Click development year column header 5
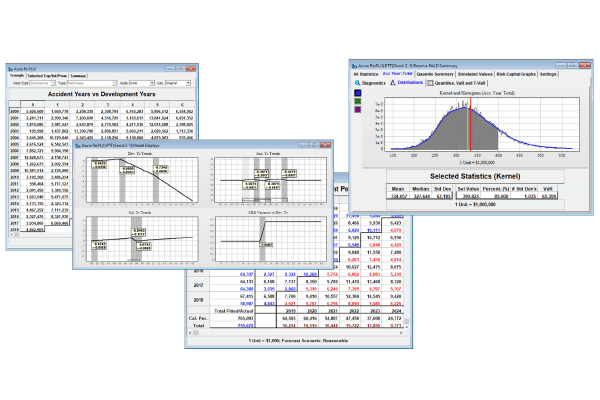This screenshot has width=600, height=400. tap(157, 104)
